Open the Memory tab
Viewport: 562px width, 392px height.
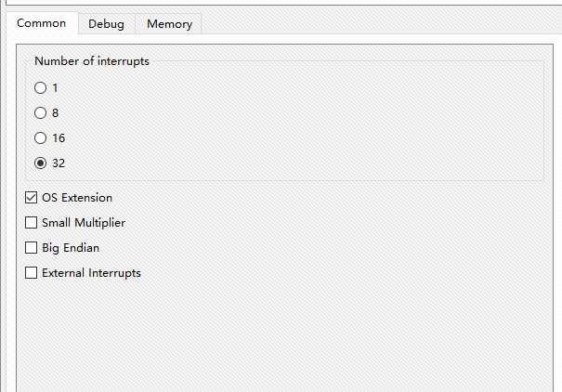tap(169, 24)
